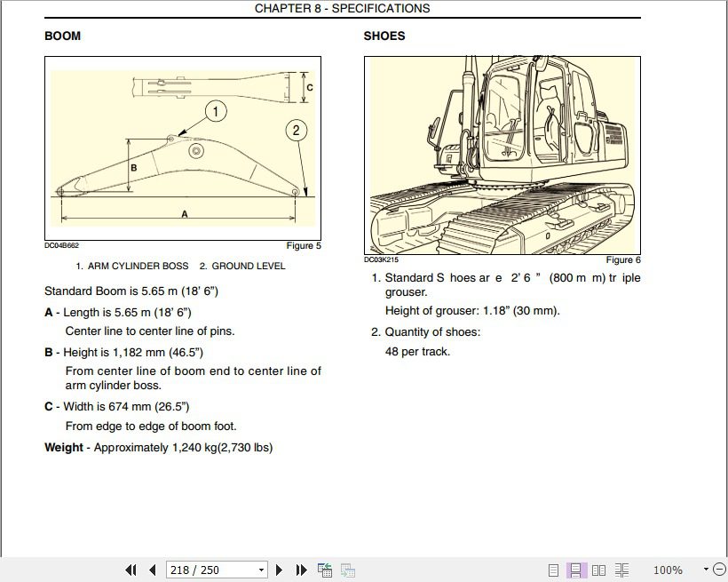The image size is (728, 582).
Task: Jump to the first page
Action: click(x=131, y=570)
